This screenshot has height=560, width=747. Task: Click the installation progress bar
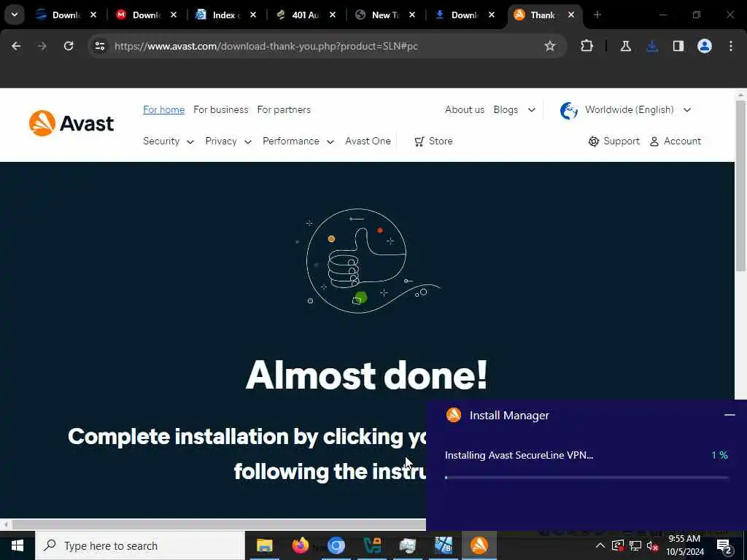pos(587,477)
